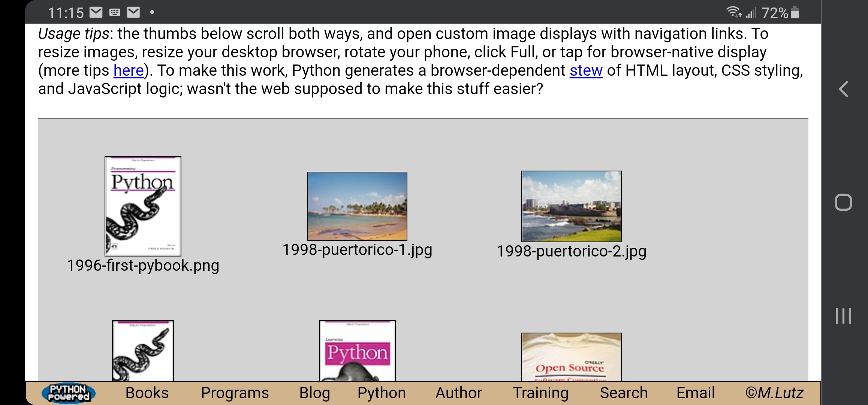The height and width of the screenshot is (405, 868).
Task: View the 1998-puertorico-1.jpg beach thumbnail
Action: click(357, 206)
